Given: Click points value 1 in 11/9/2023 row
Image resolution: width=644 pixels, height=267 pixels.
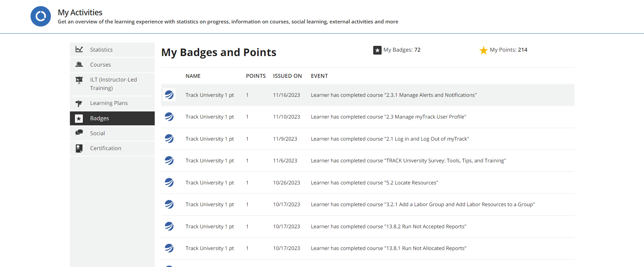Looking at the screenshot, I should click(x=247, y=139).
